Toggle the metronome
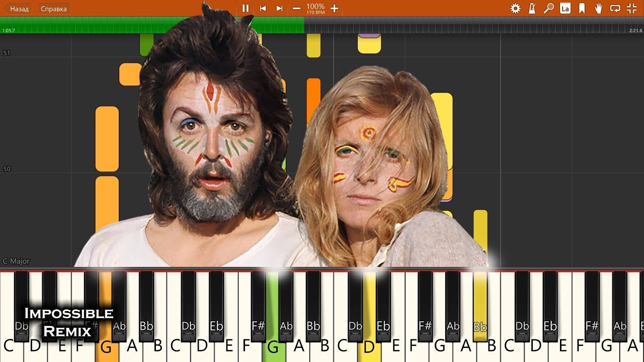644x362 pixels. (x=532, y=8)
